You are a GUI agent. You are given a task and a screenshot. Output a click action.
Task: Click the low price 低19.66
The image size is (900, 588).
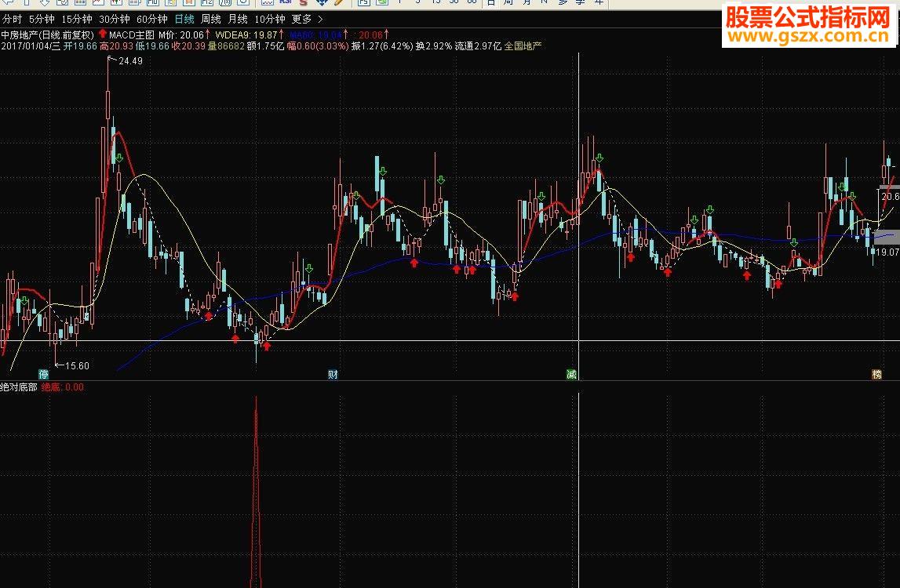(152, 46)
